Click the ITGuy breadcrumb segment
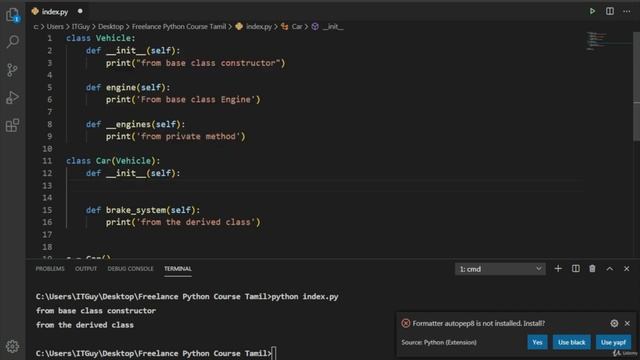 [80, 27]
